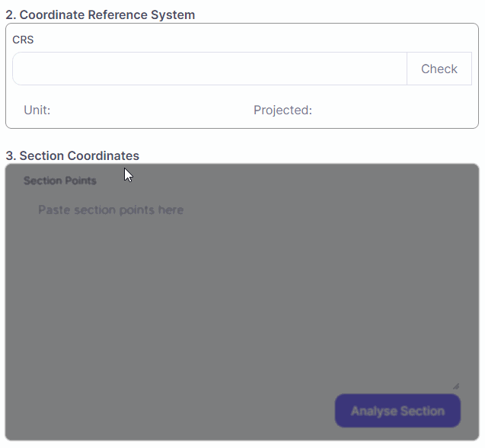Click the '2. Coordinate Reference System' heading

click(100, 14)
